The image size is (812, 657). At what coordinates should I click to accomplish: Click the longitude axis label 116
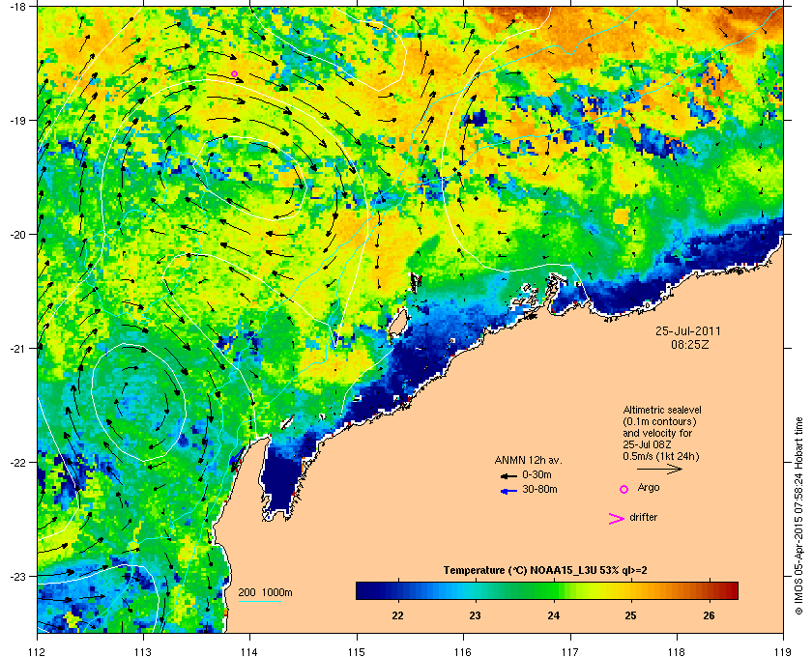coord(463,651)
